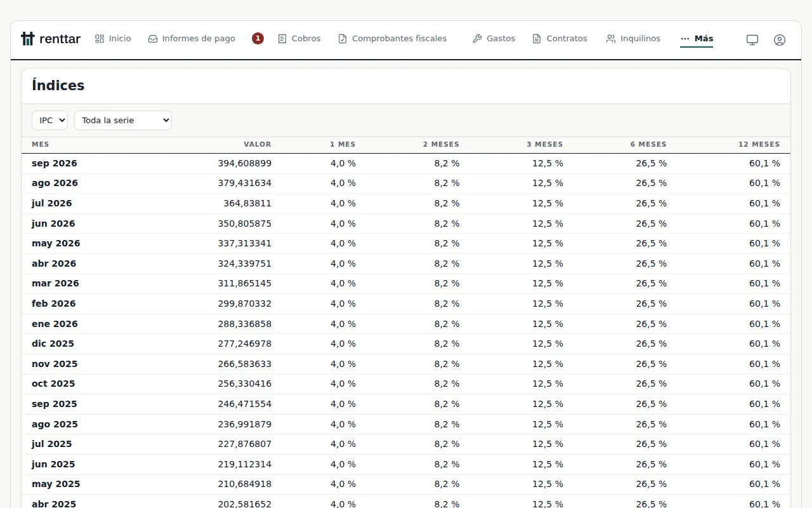812x508 pixels.
Task: Click the Gastos wrench icon
Action: coord(477,39)
